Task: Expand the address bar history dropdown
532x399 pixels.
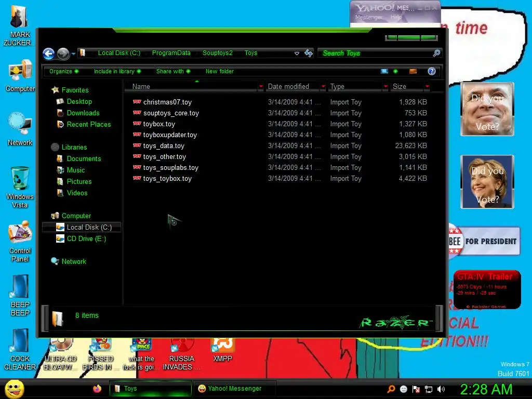Action: pyautogui.click(x=297, y=54)
